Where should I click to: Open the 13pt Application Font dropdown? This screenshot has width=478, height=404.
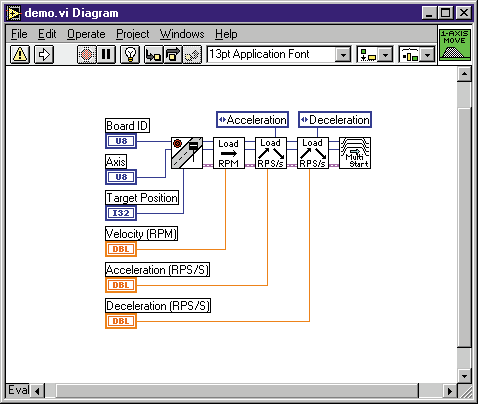tap(279, 54)
